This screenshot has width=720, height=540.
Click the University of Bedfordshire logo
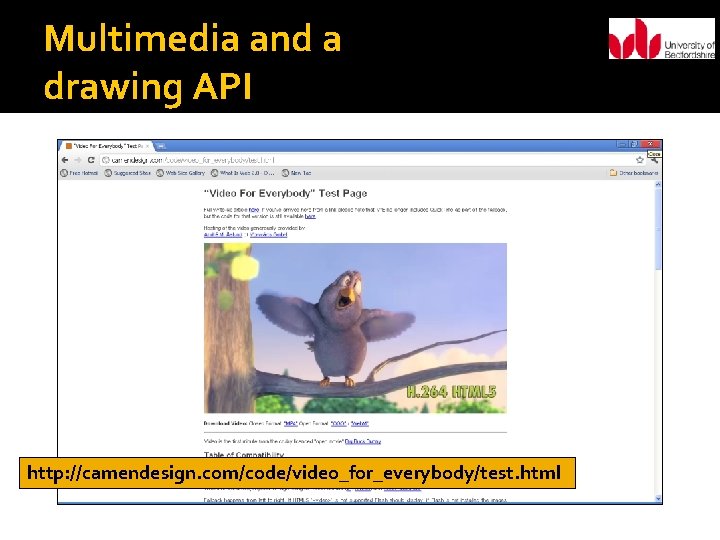tap(662, 39)
